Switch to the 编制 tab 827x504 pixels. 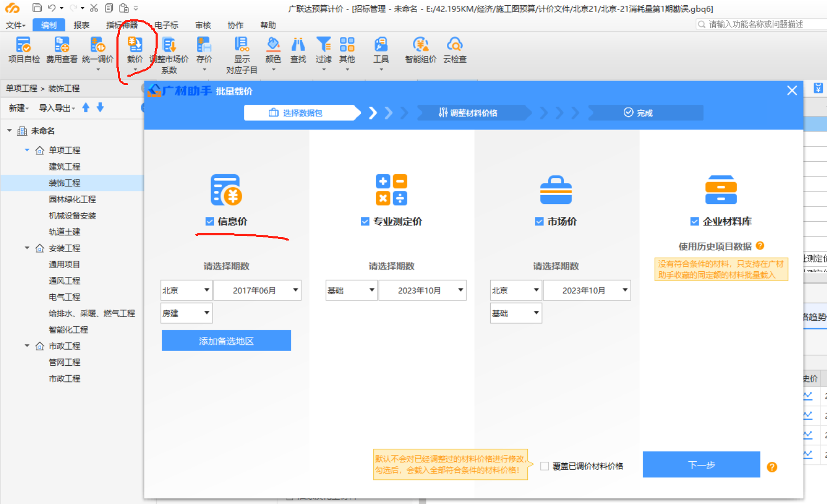(49, 25)
